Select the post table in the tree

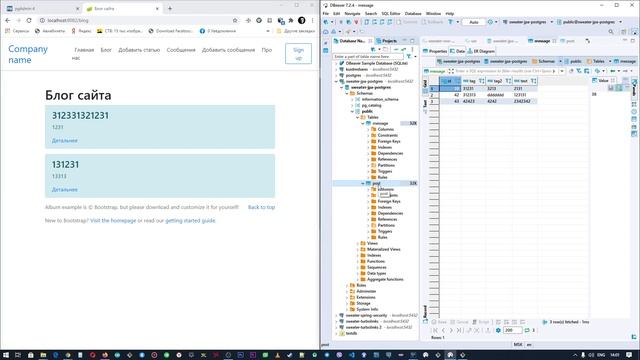(376, 183)
